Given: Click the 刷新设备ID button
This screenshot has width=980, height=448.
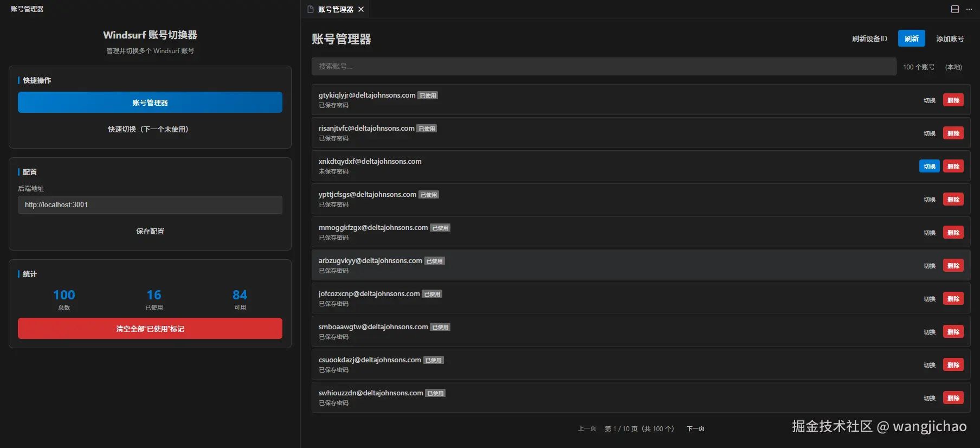Looking at the screenshot, I should coord(869,39).
